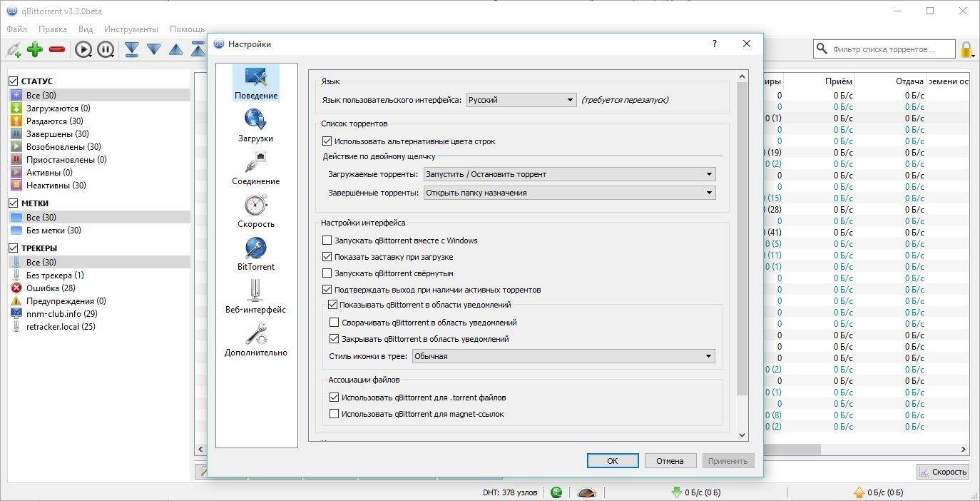Open the Загрузки settings section
The width and height of the screenshot is (980, 501).
tap(255, 126)
